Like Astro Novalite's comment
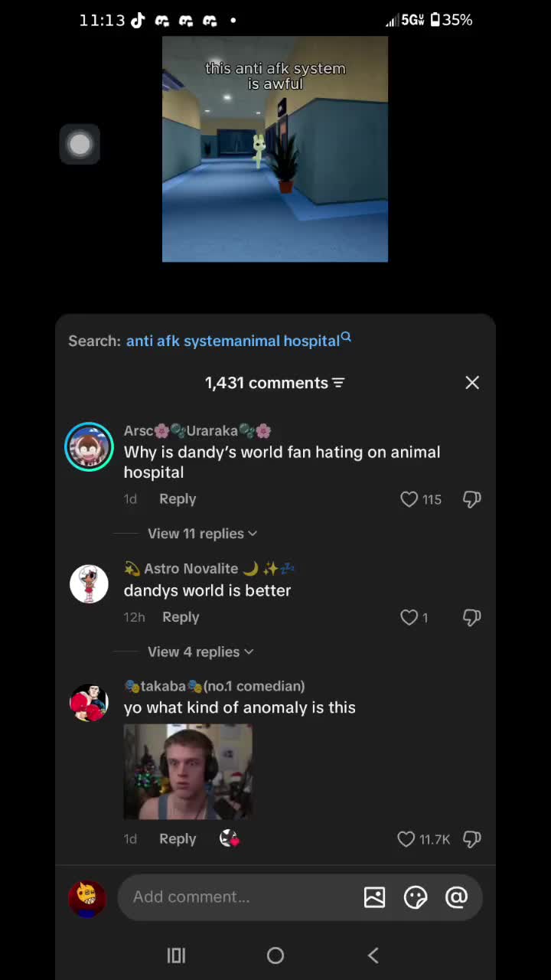Screen dimensions: 551x980 [409, 617]
